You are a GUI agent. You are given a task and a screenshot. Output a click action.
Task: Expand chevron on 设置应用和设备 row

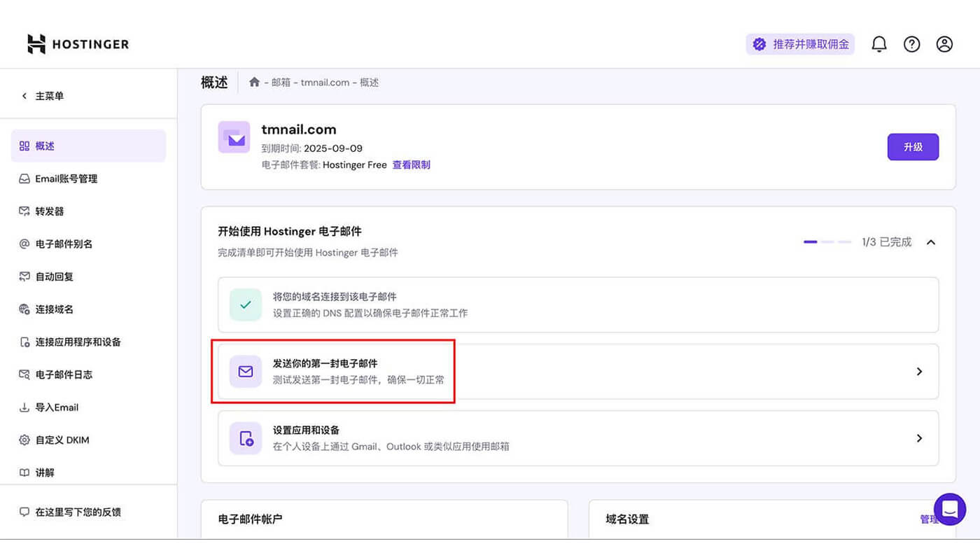coord(920,438)
